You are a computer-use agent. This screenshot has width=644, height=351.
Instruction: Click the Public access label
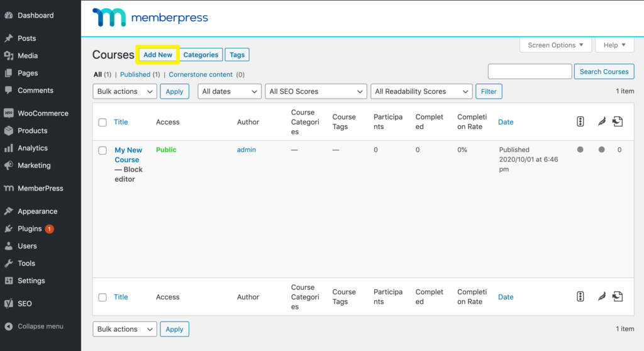[x=166, y=150]
